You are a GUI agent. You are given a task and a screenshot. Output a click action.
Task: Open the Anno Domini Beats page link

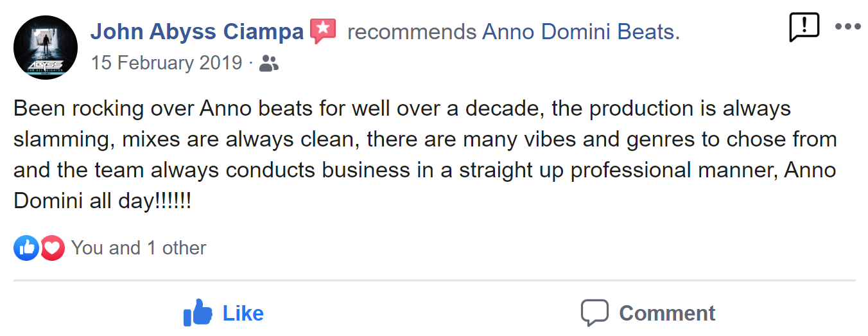(581, 31)
